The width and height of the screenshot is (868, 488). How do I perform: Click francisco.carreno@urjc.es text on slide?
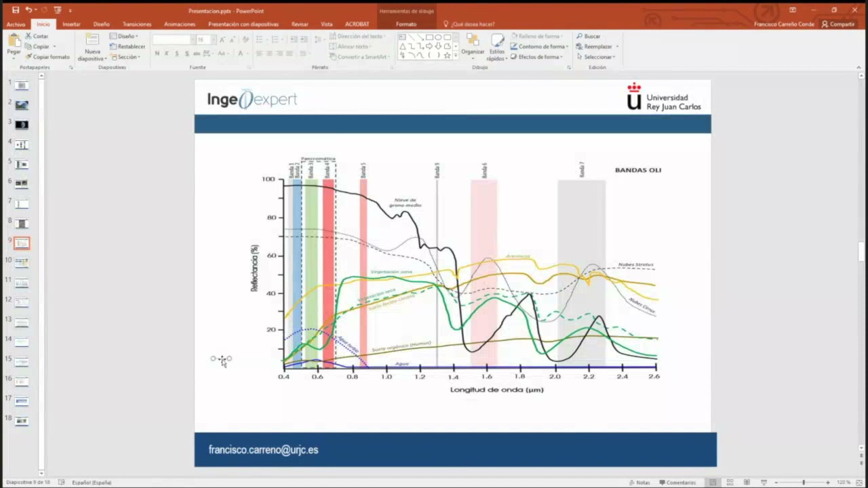[263, 449]
